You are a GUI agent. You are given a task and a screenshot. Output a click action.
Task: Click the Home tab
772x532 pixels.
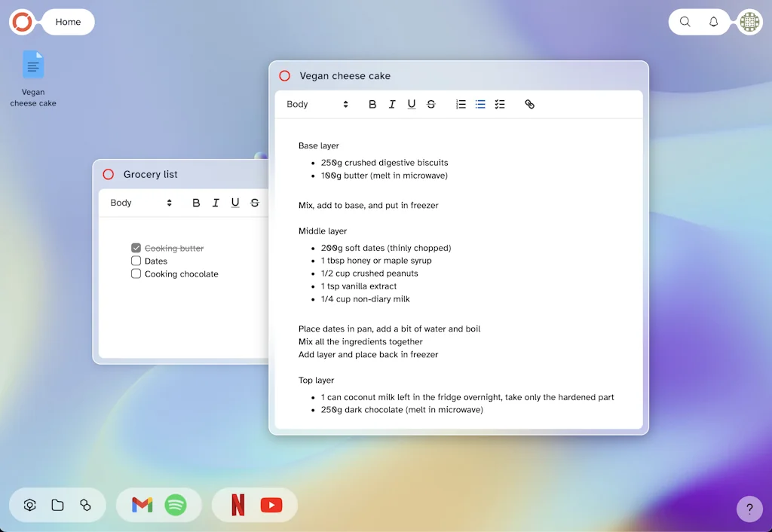[68, 22]
